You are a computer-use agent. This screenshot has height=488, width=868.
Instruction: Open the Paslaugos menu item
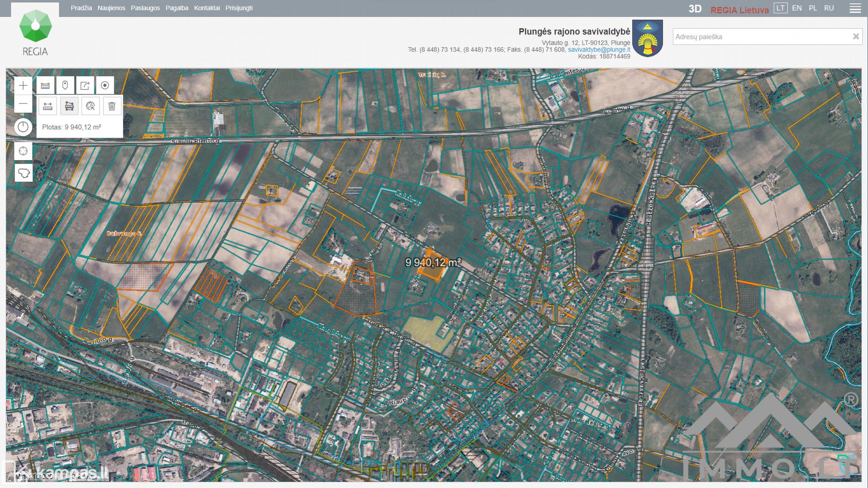pyautogui.click(x=145, y=8)
